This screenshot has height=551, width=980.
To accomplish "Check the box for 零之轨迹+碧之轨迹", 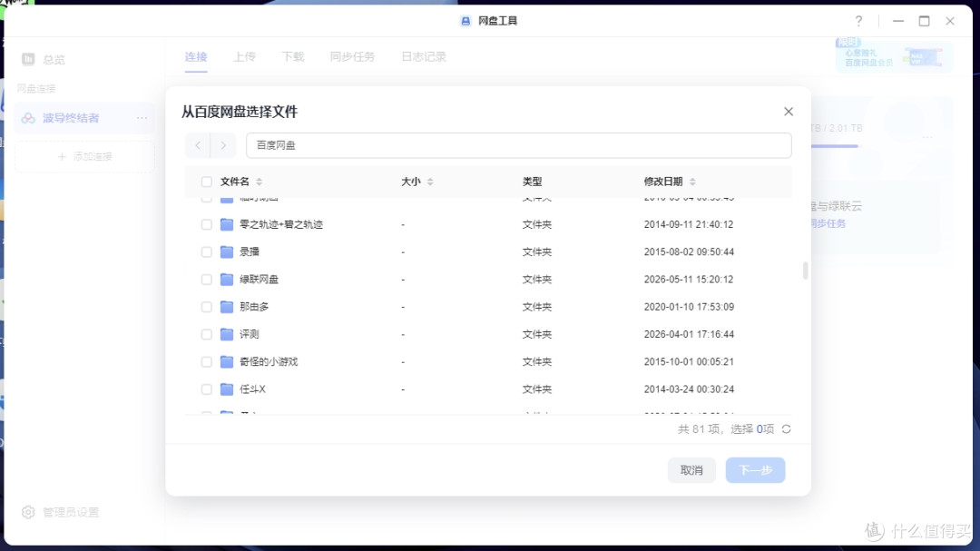I will (x=206, y=224).
